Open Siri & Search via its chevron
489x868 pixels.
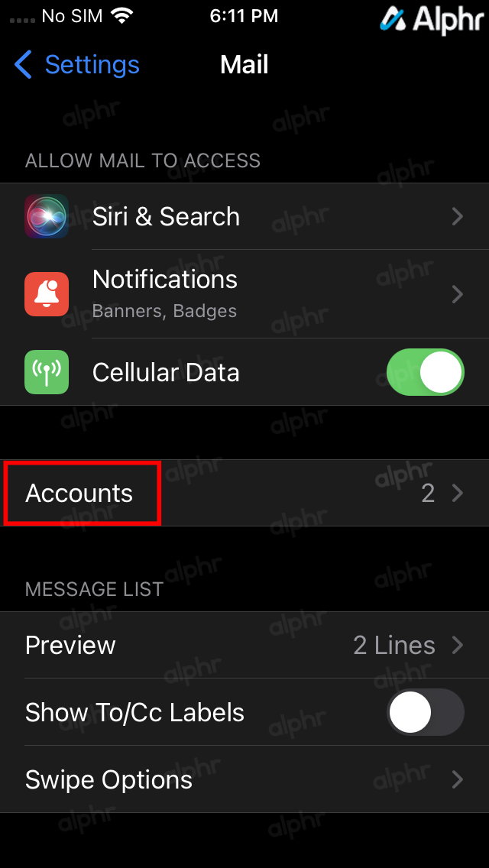click(x=458, y=216)
